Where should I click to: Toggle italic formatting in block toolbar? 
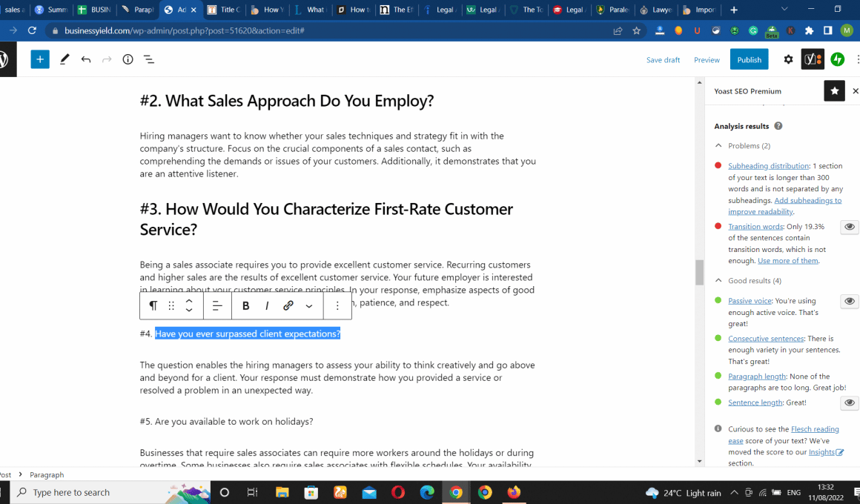(x=267, y=305)
